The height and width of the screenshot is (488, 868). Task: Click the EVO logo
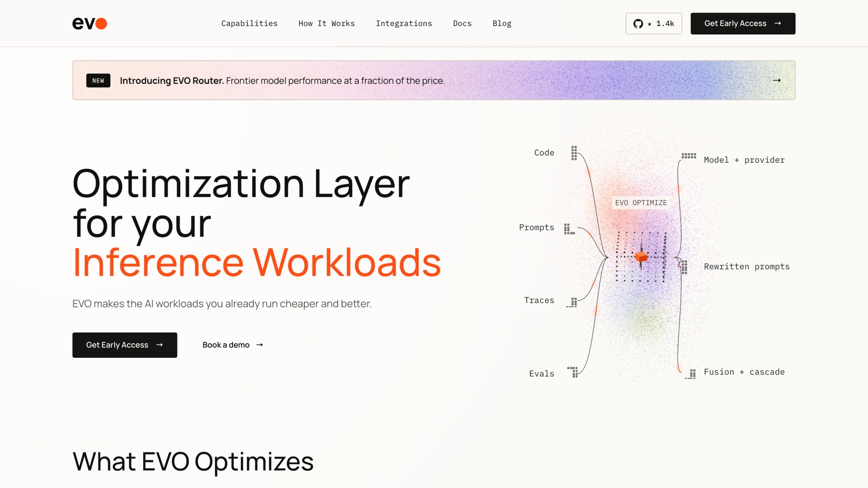[90, 23]
